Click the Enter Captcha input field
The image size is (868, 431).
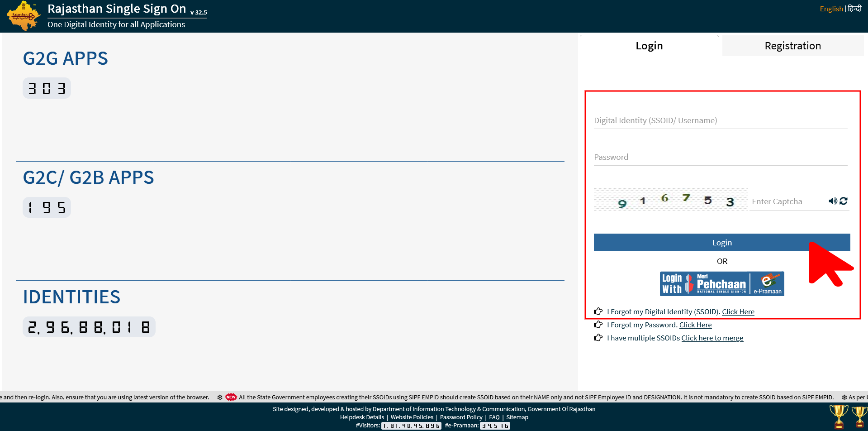coord(787,201)
